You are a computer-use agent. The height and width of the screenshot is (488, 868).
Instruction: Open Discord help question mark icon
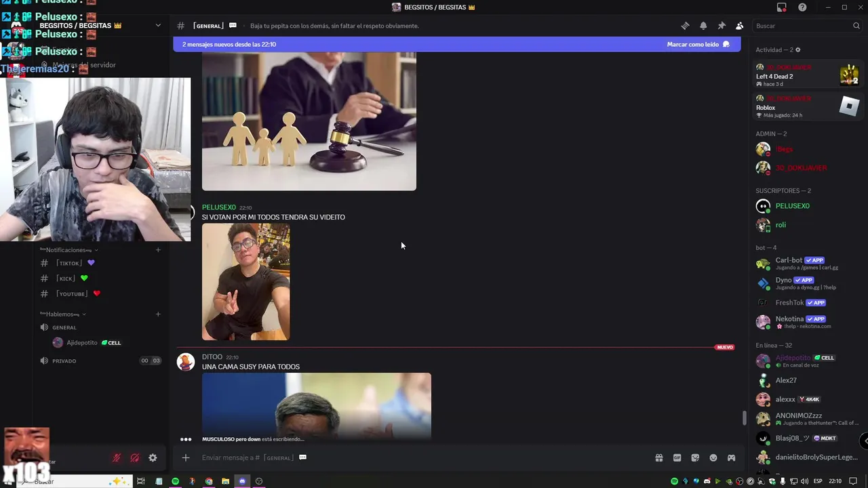pyautogui.click(x=802, y=7)
